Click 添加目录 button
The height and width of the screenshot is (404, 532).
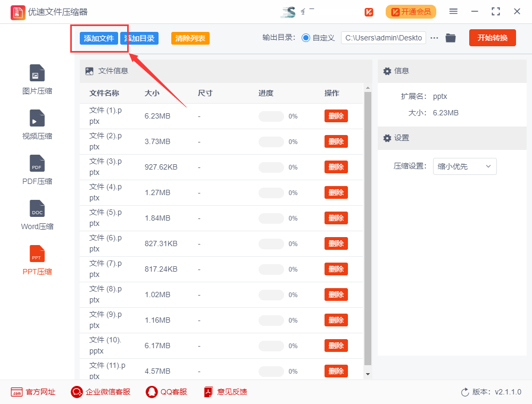click(139, 38)
